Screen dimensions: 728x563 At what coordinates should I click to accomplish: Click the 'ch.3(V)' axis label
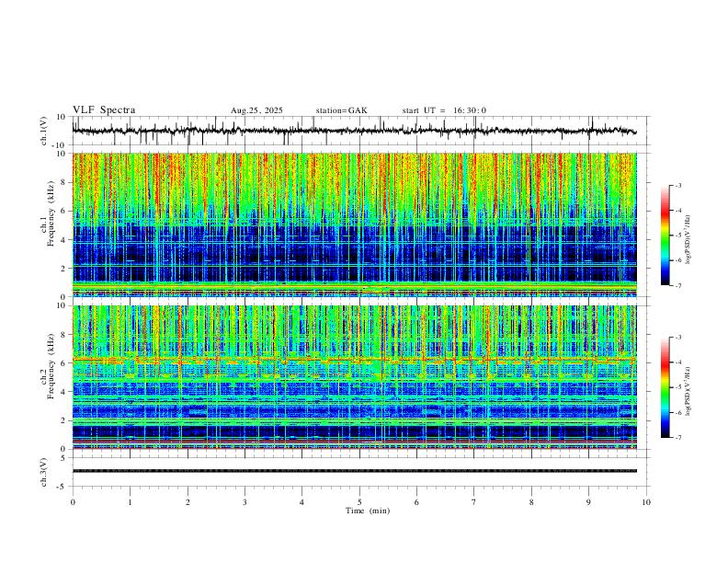44,472
